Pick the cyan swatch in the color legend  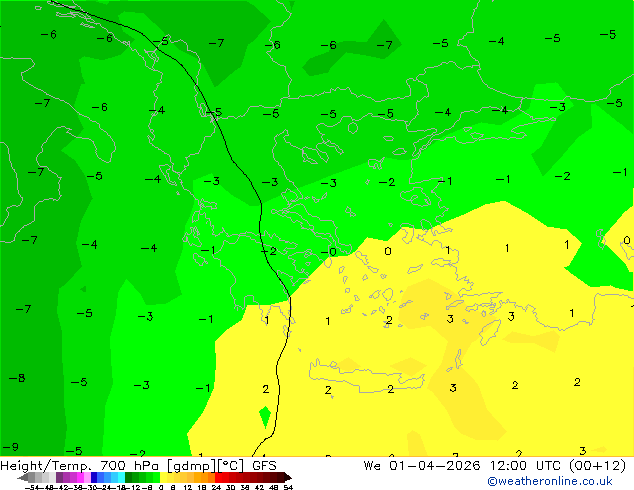click(121, 477)
